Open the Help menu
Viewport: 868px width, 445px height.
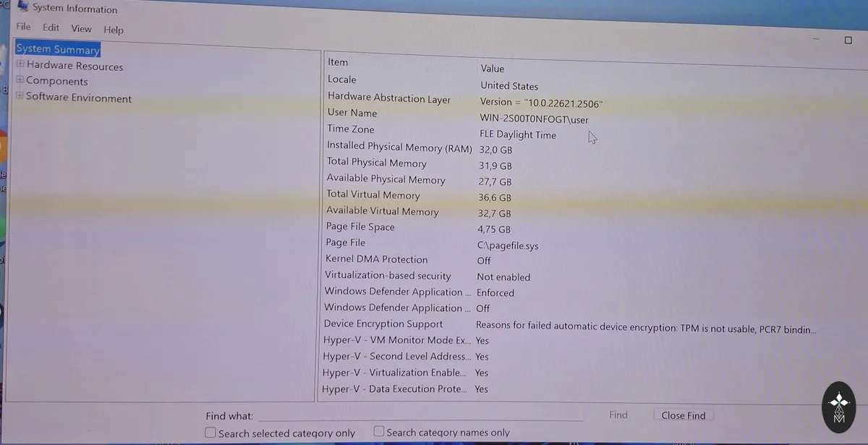pyautogui.click(x=114, y=30)
